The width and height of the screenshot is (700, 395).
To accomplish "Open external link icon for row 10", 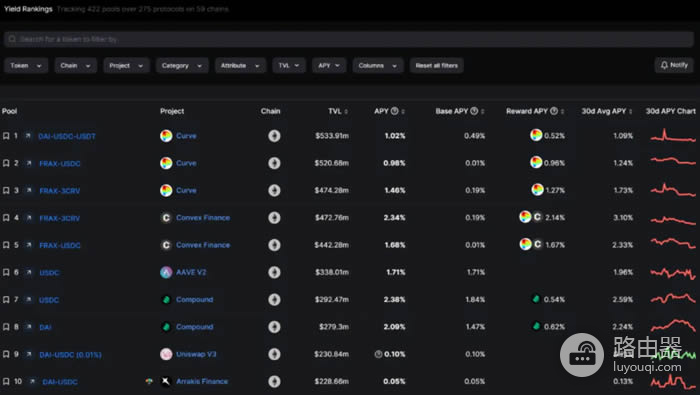I will tap(32, 382).
